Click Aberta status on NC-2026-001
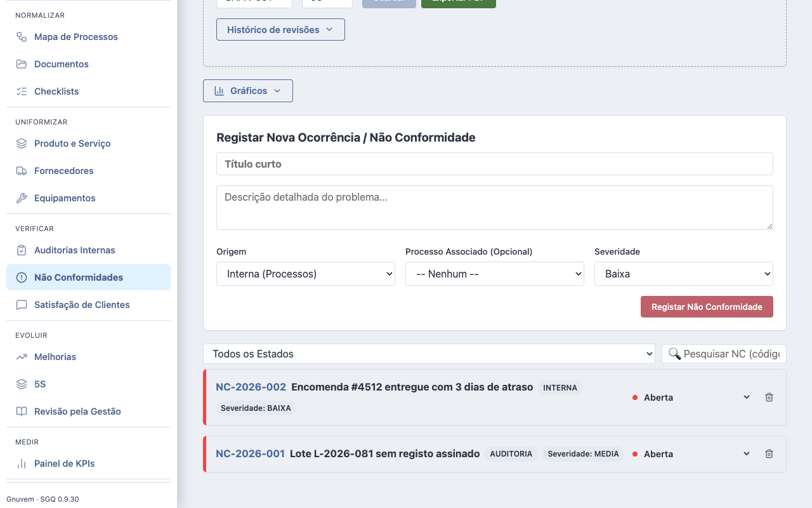The image size is (812, 508). pos(658,454)
